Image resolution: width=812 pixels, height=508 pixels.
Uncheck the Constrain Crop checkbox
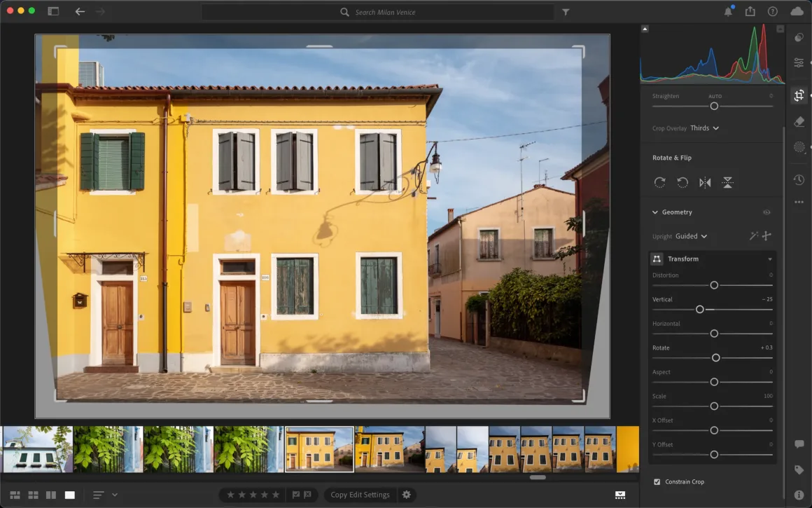(x=657, y=482)
